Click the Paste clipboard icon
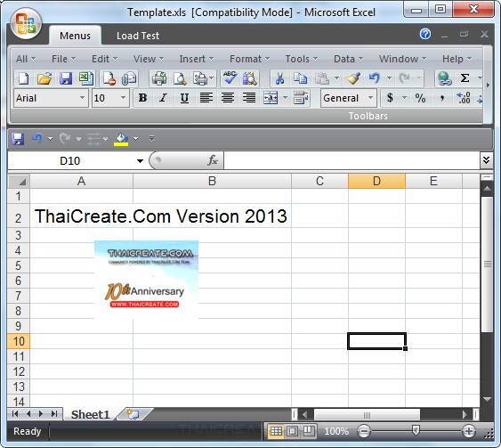The height and width of the screenshot is (448, 501). click(x=322, y=78)
